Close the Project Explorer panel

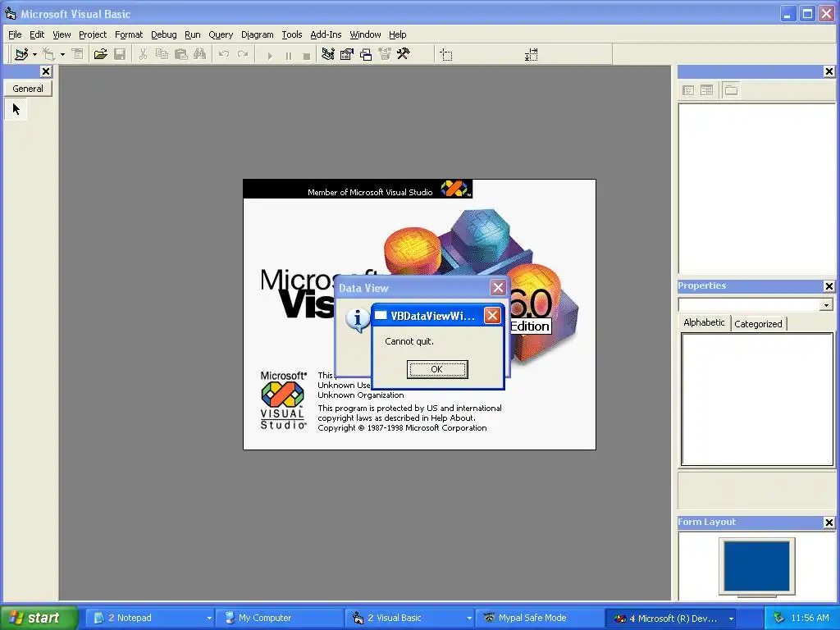(x=829, y=71)
